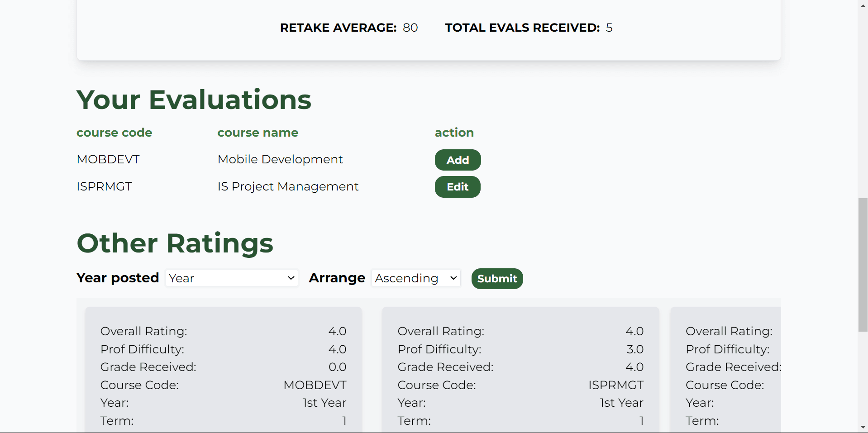Screen dimensions: 868x433
Task: Click the Add button for Mobile Development
Action: 457,160
